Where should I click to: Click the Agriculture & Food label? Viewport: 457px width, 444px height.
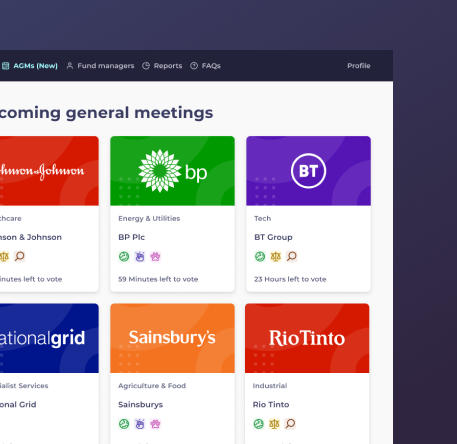click(x=152, y=386)
